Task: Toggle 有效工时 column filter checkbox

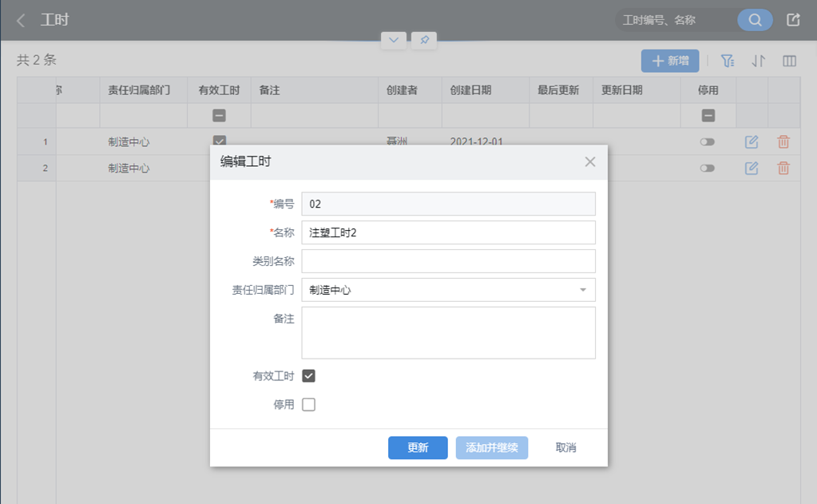Action: [x=219, y=115]
